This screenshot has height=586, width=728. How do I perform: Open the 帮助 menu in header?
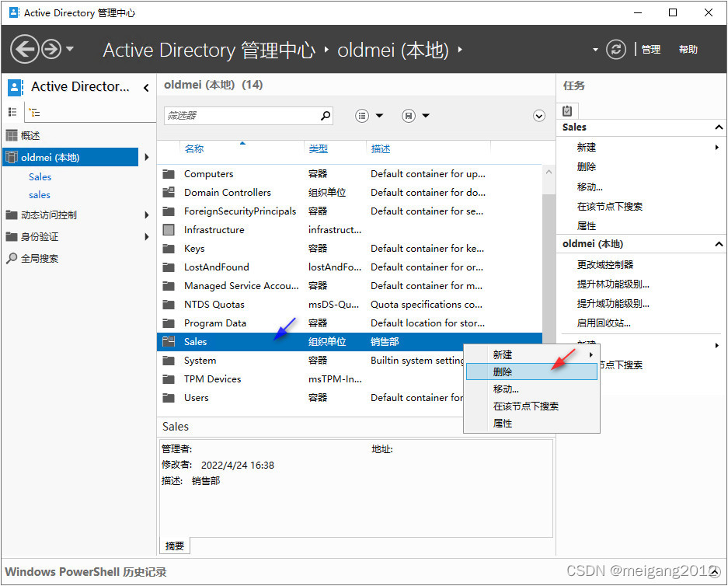(x=688, y=49)
